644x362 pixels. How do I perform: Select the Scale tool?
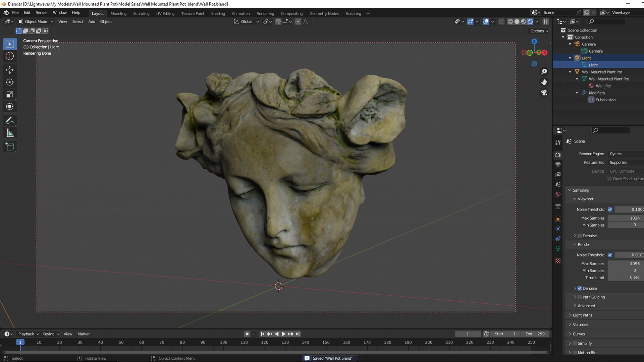point(10,95)
